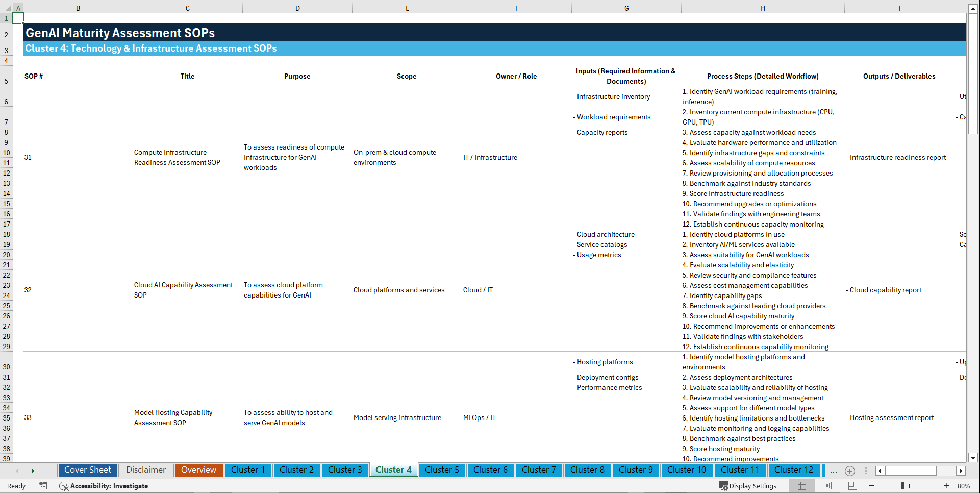The image size is (980, 493).
Task: Click the macro recording icon near Ready
Action: [43, 486]
